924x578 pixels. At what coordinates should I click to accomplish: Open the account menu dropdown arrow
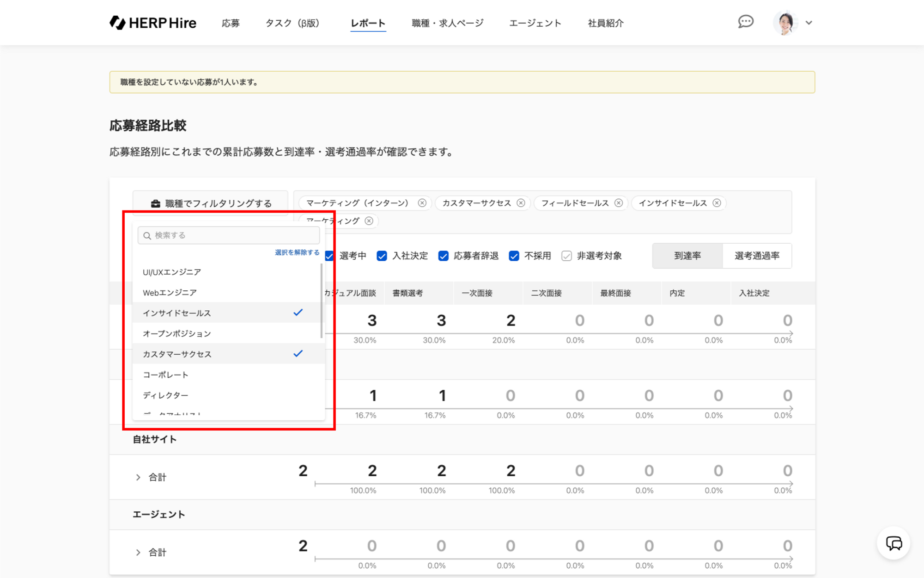808,23
